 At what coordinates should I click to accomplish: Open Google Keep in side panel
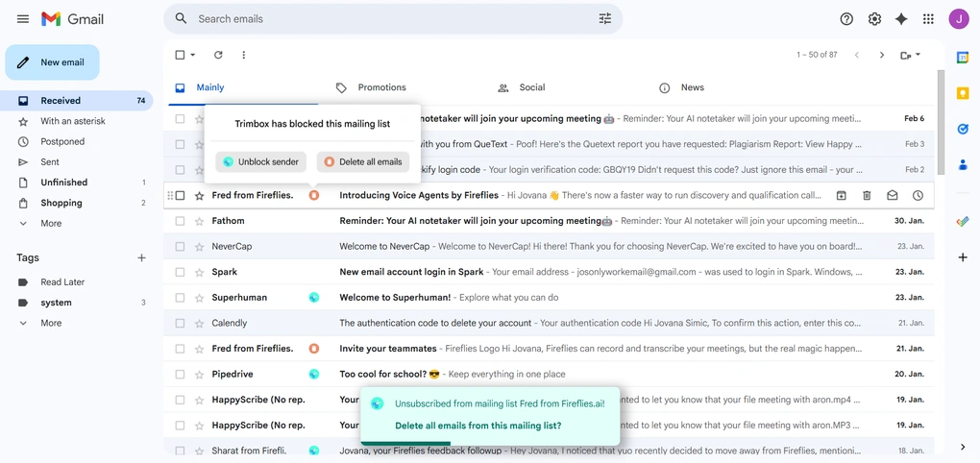point(963,93)
